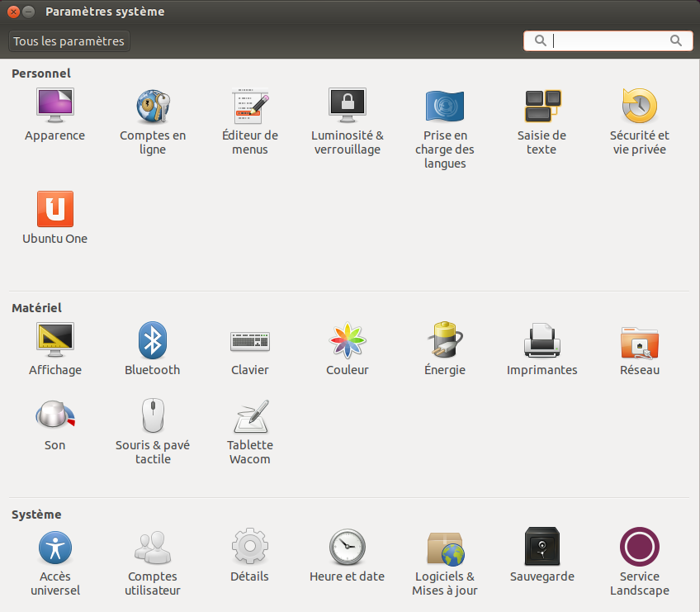700x612 pixels.
Task: Minimize the Paramètres système window
Action: [29, 12]
